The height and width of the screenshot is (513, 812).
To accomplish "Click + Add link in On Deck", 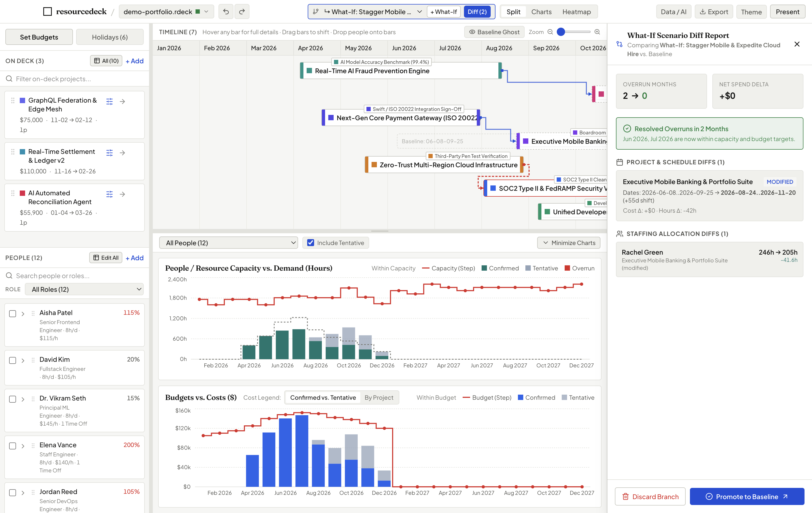I will point(135,61).
